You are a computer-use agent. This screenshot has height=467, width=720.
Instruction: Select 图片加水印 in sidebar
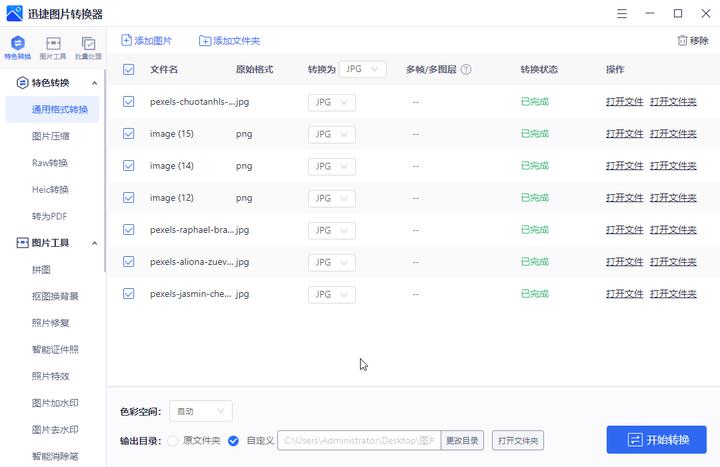click(x=55, y=403)
